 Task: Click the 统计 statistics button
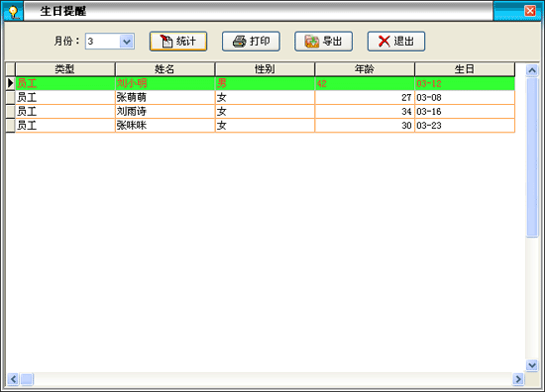178,42
